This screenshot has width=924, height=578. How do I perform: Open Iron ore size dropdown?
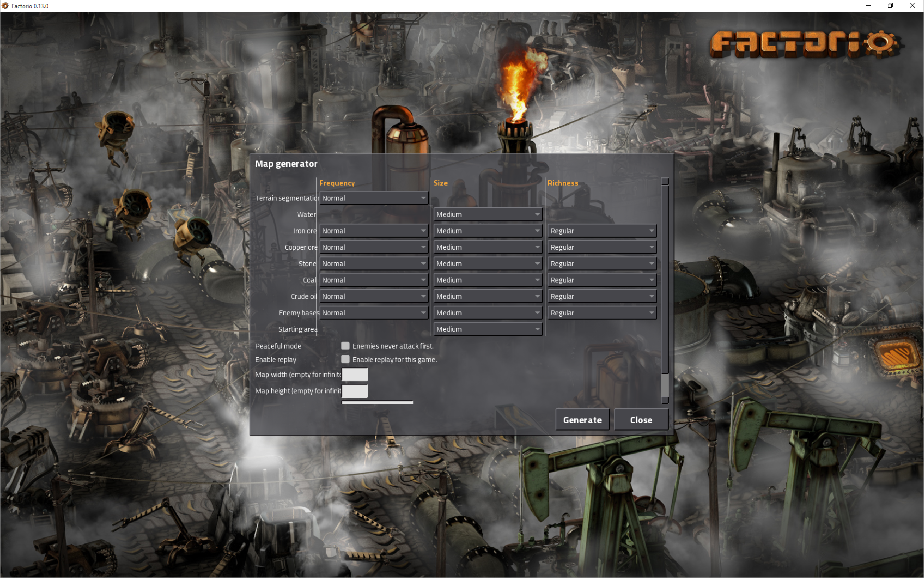tap(488, 231)
